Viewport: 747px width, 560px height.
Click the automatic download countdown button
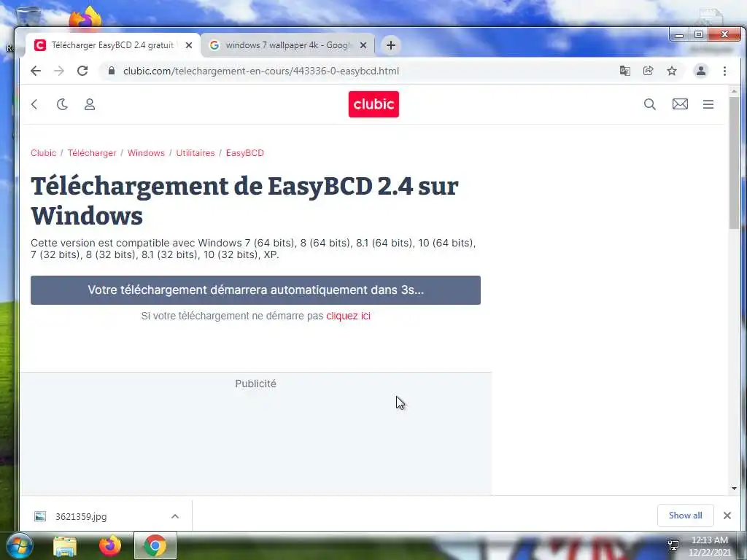255,290
